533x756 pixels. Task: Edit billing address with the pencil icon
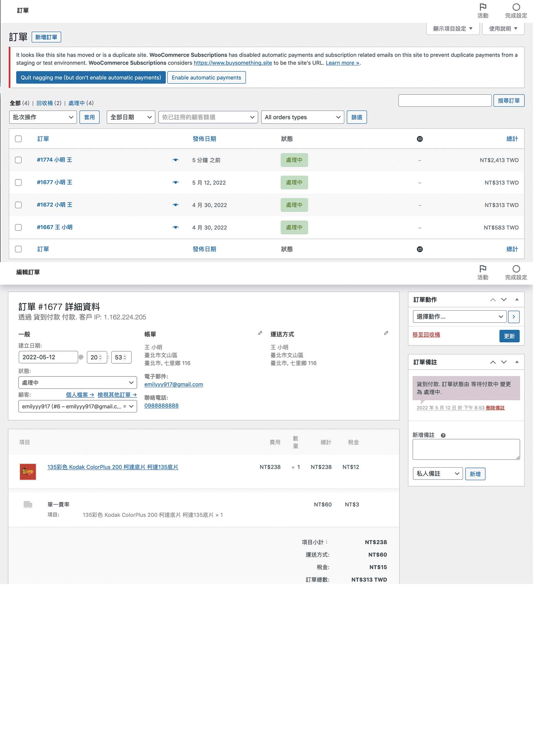(260, 333)
